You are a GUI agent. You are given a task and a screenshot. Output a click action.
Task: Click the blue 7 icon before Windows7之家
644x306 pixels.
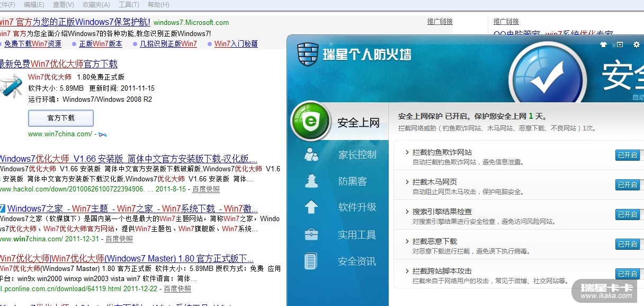click(x=3, y=208)
